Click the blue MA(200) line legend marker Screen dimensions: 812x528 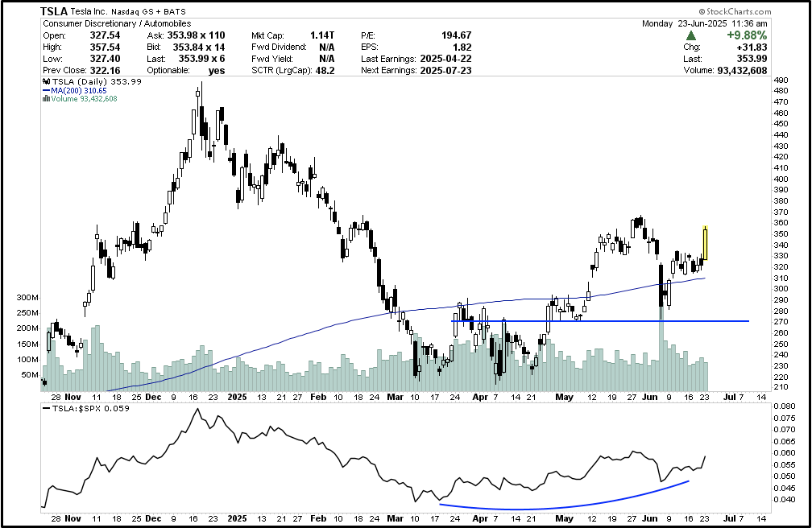46,91
